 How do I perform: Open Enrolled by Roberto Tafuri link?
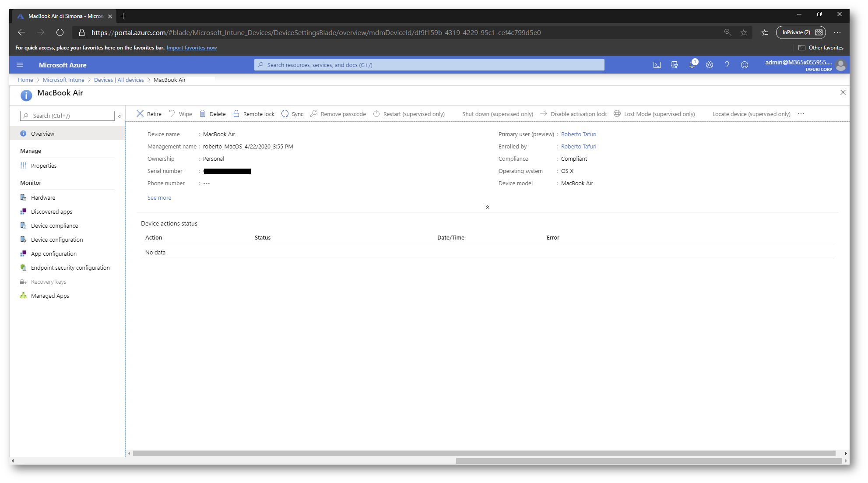coord(579,146)
